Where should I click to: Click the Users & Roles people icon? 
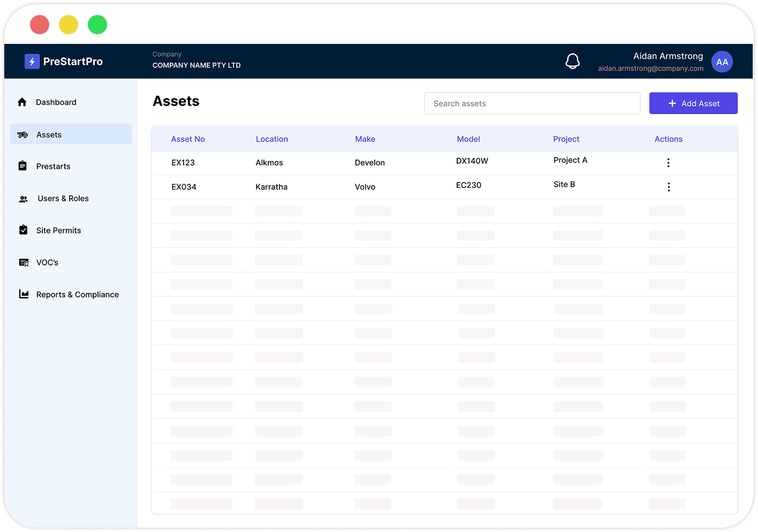[x=24, y=199]
